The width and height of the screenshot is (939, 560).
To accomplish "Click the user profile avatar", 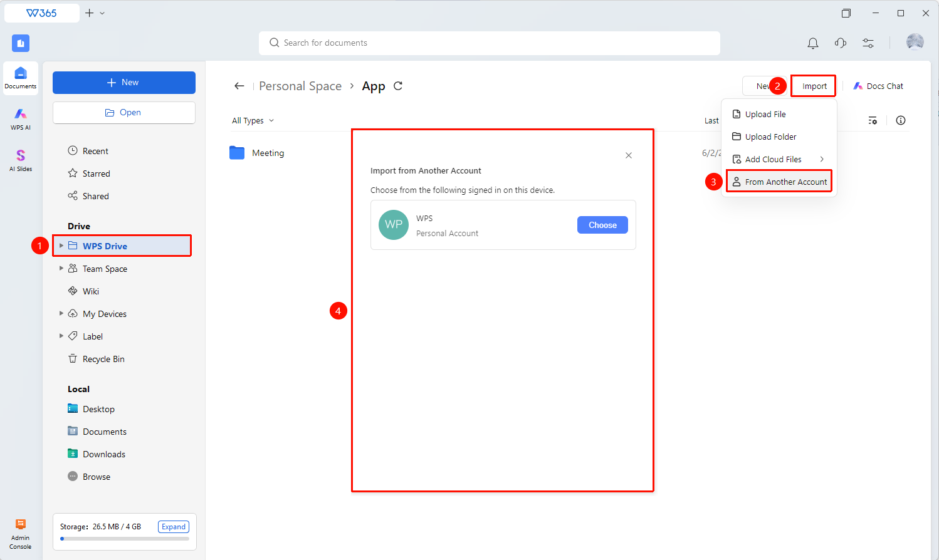I will pos(915,42).
